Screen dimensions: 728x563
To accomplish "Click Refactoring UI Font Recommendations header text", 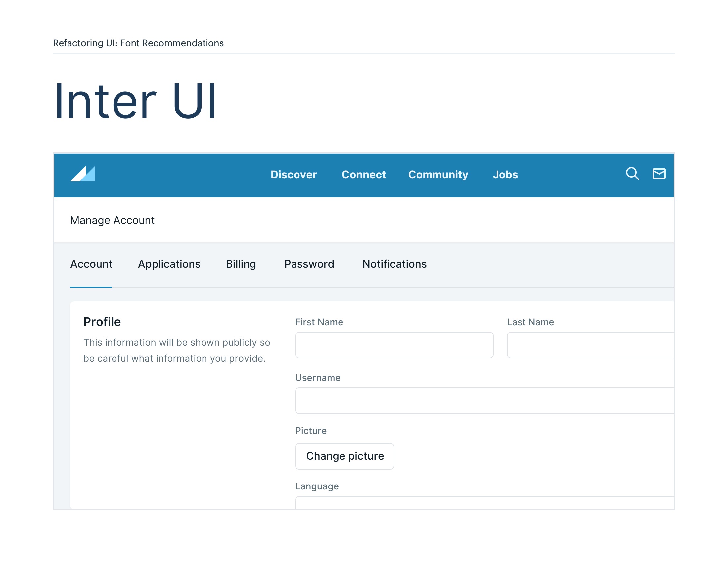I will [138, 43].
